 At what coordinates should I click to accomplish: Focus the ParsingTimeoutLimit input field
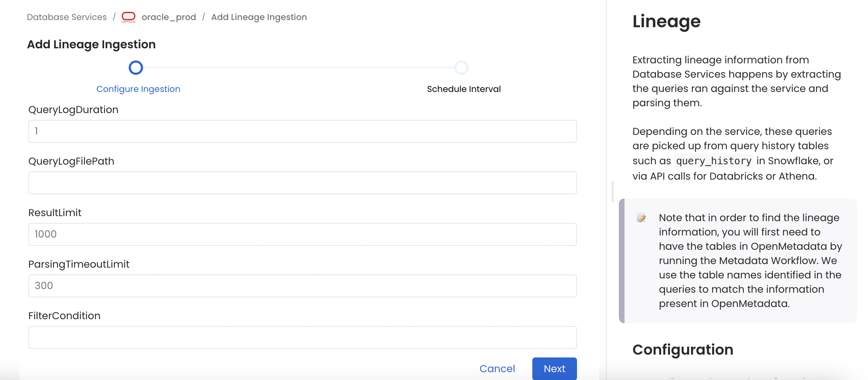coord(302,286)
